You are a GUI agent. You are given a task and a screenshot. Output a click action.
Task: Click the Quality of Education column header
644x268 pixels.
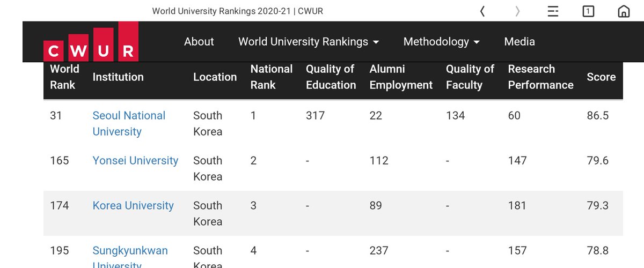click(331, 77)
